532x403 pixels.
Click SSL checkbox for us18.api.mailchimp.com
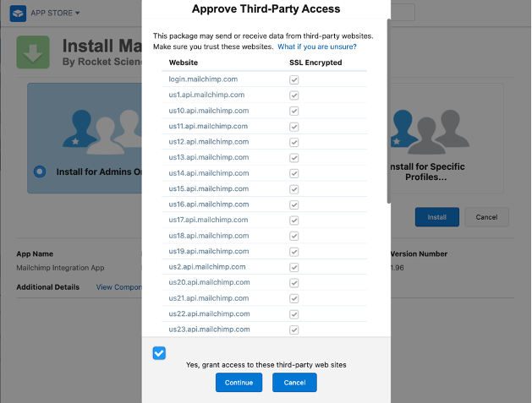tap(293, 236)
